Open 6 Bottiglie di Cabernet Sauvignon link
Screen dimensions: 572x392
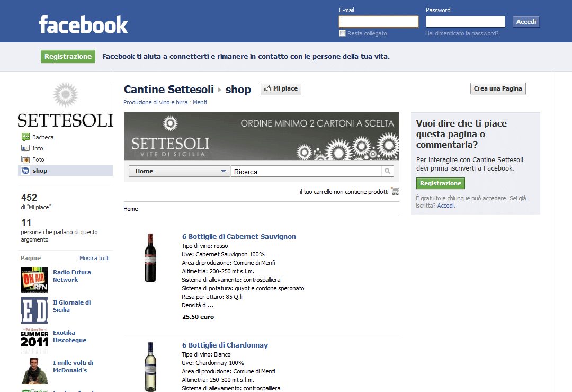(x=239, y=236)
